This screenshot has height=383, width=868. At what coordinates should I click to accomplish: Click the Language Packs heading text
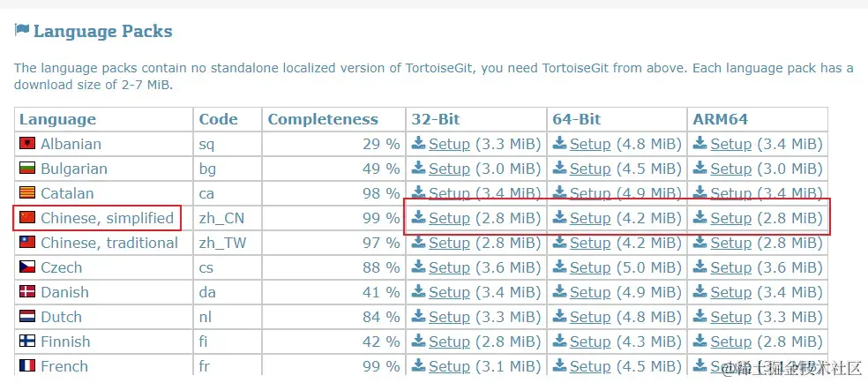(x=103, y=32)
